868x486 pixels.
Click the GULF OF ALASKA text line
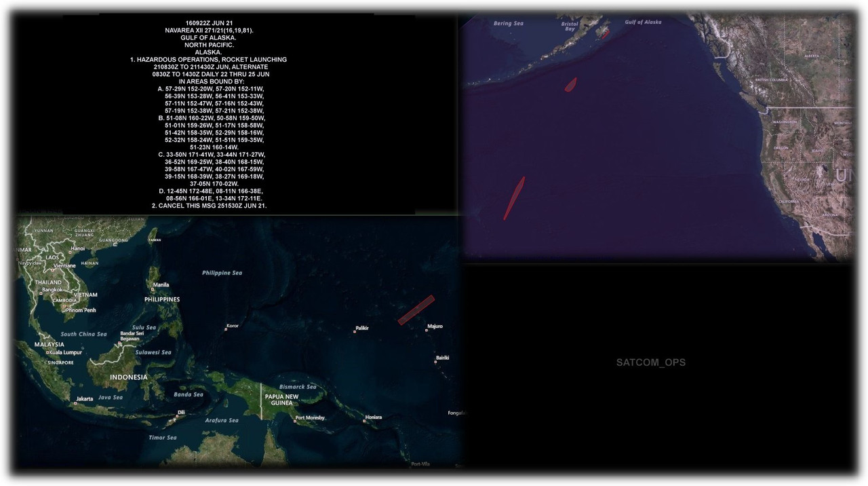tap(209, 38)
